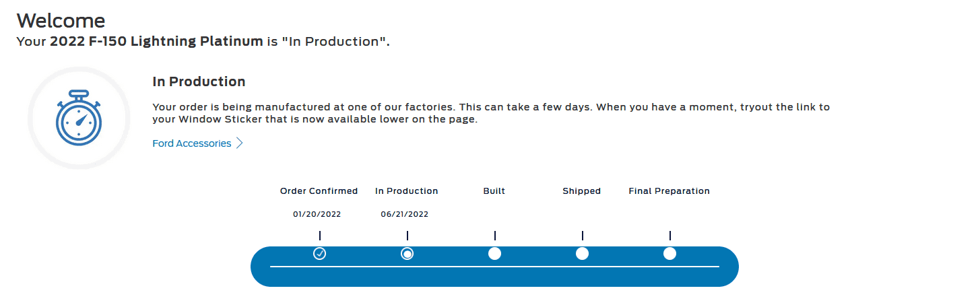Click the Shipped stage label
This screenshot has height=305, width=980.
(x=581, y=191)
